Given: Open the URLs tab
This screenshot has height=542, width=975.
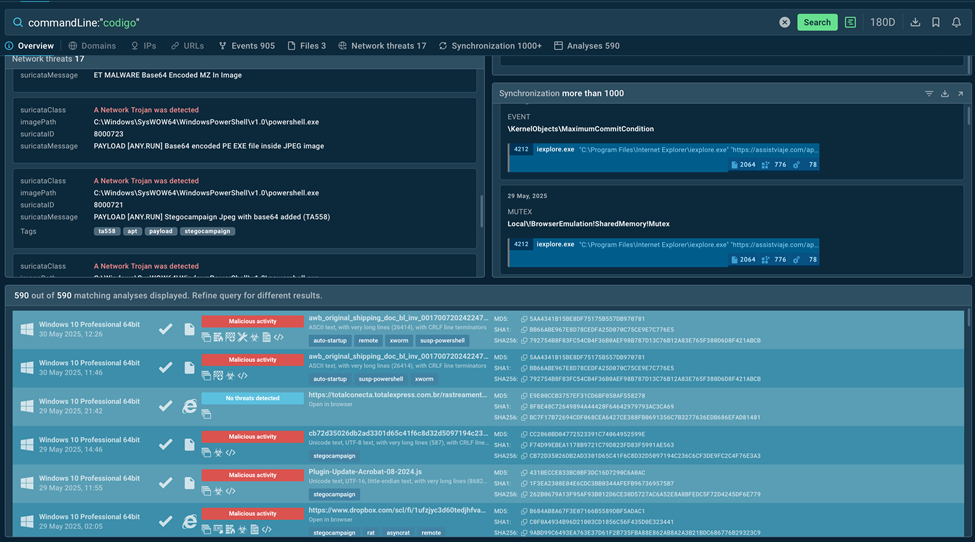Looking at the screenshot, I should (x=187, y=46).
